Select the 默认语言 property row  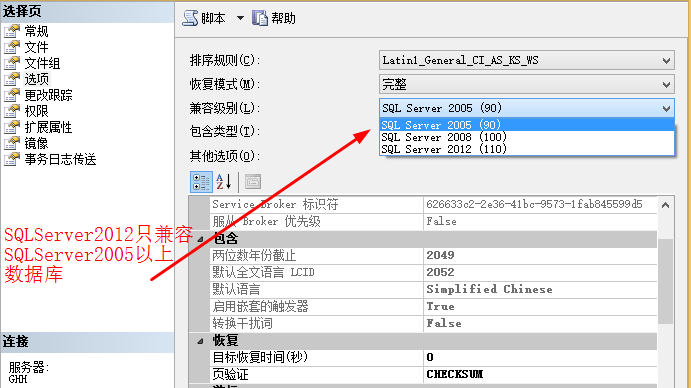tap(433, 289)
